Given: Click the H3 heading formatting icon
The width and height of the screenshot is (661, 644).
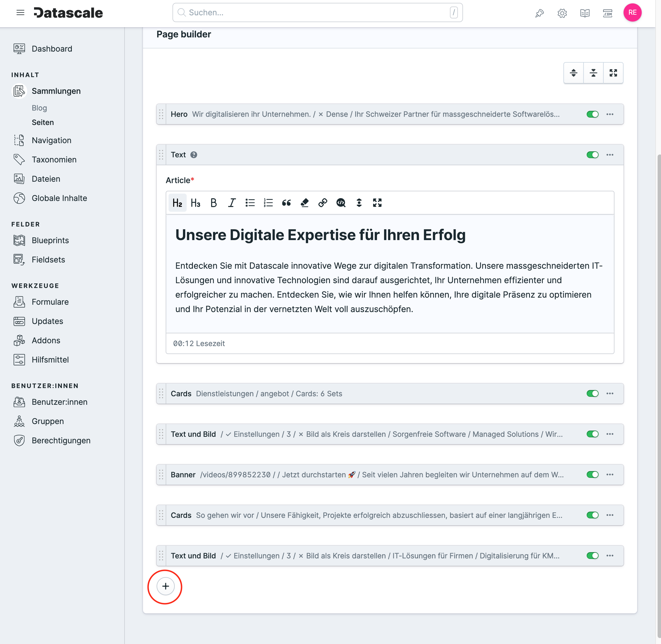Looking at the screenshot, I should pos(195,203).
